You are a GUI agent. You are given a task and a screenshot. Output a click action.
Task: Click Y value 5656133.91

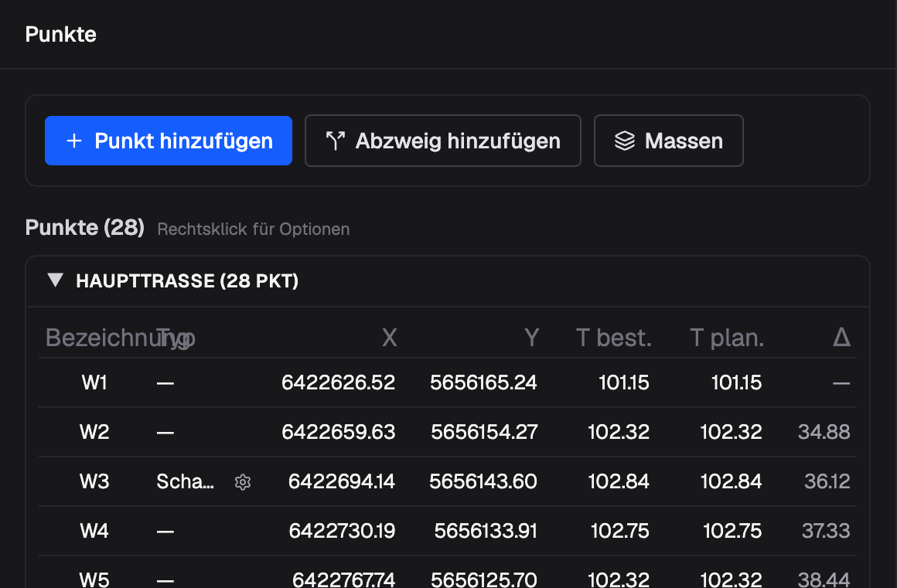tap(486, 531)
